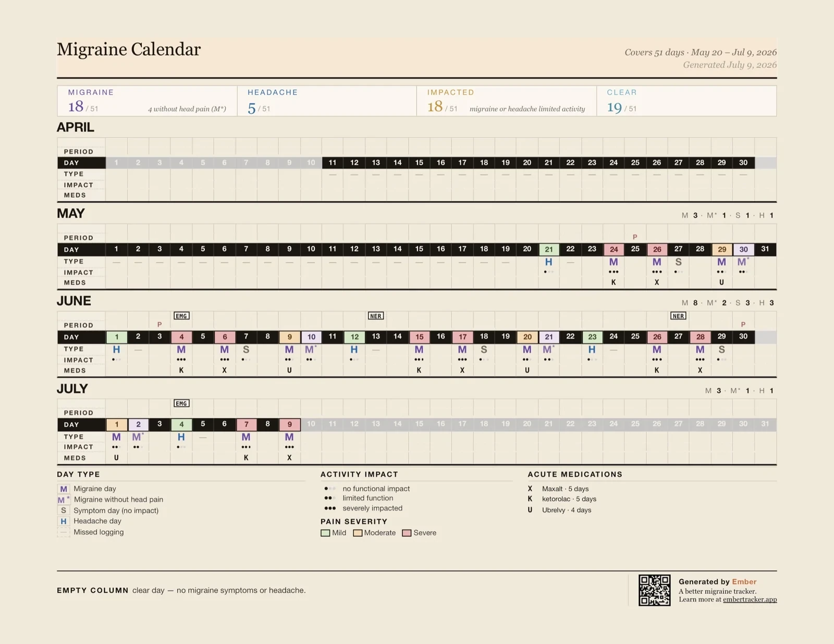This screenshot has width=834, height=644.
Task: Click period marker P above May 25
Action: pos(635,237)
